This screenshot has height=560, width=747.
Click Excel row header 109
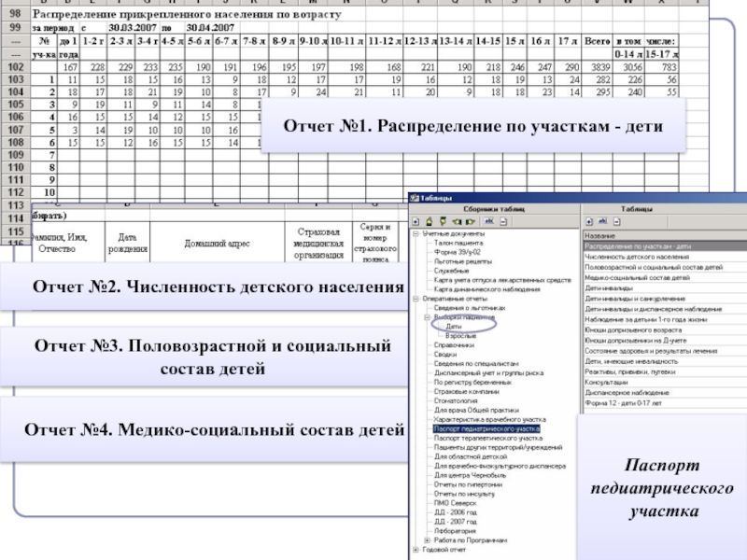(15, 155)
